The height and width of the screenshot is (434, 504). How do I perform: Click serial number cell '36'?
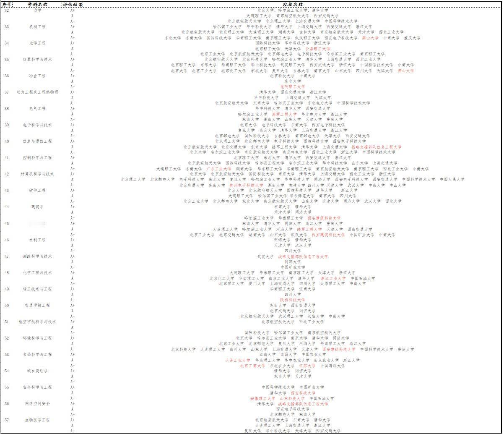(x=7, y=76)
